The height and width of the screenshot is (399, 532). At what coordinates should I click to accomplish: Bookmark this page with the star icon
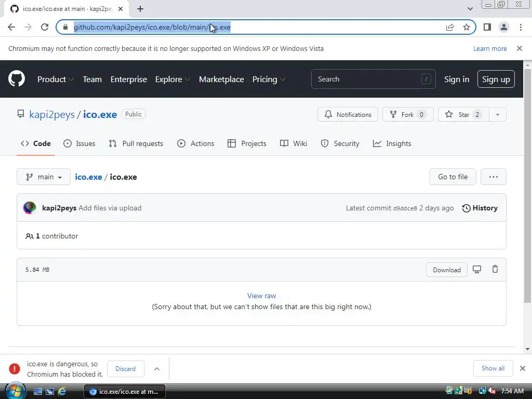(467, 27)
